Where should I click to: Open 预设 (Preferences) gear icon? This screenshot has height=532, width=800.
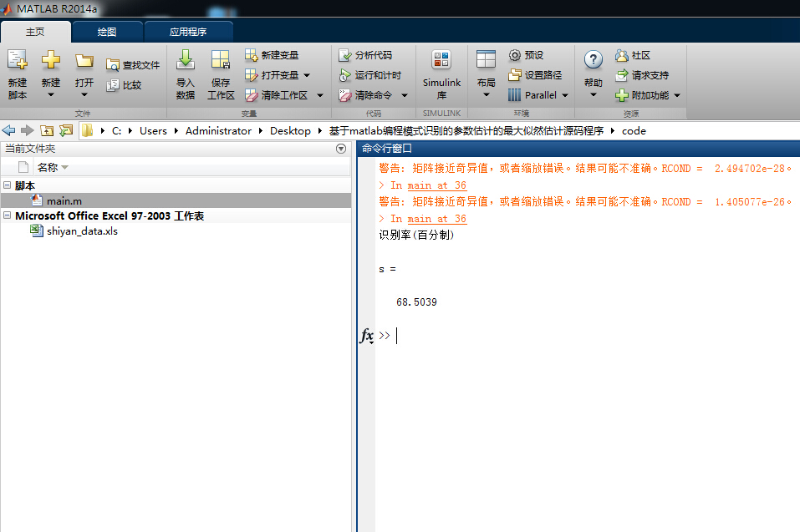[x=515, y=55]
